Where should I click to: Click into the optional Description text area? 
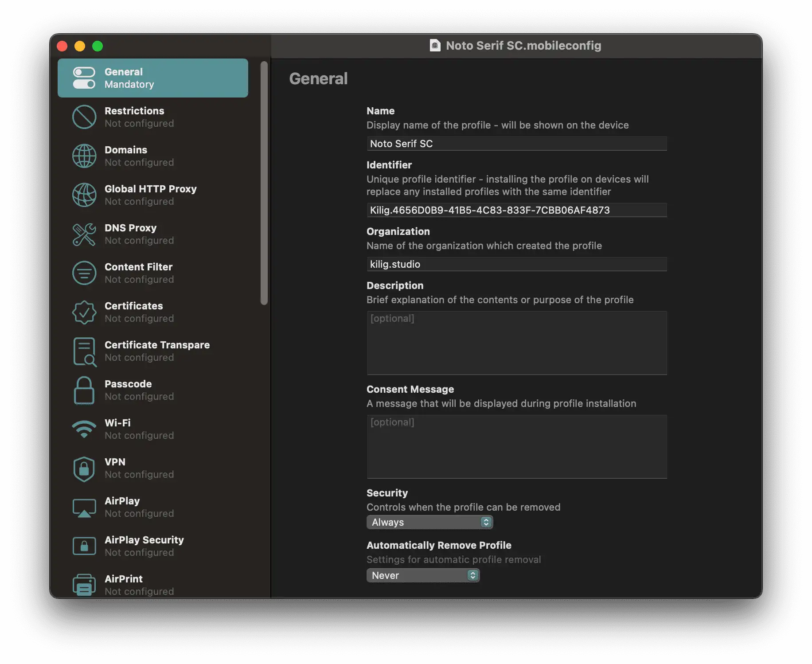click(x=517, y=343)
